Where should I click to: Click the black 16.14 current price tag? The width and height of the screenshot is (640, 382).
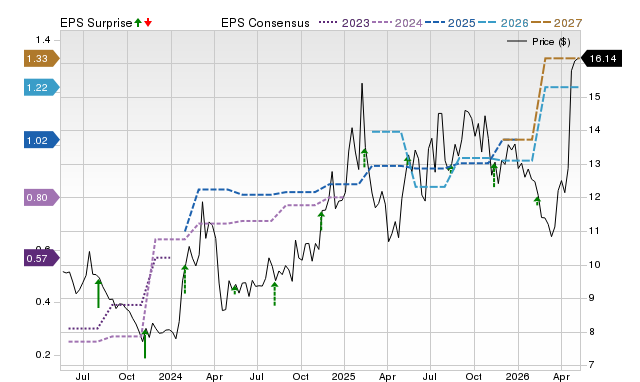pyautogui.click(x=601, y=58)
